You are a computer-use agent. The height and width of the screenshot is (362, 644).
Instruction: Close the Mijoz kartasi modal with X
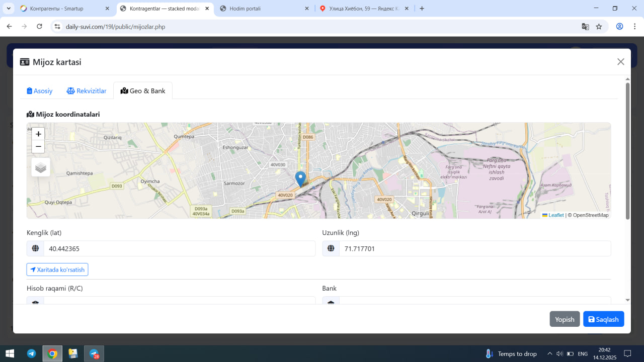click(x=620, y=62)
